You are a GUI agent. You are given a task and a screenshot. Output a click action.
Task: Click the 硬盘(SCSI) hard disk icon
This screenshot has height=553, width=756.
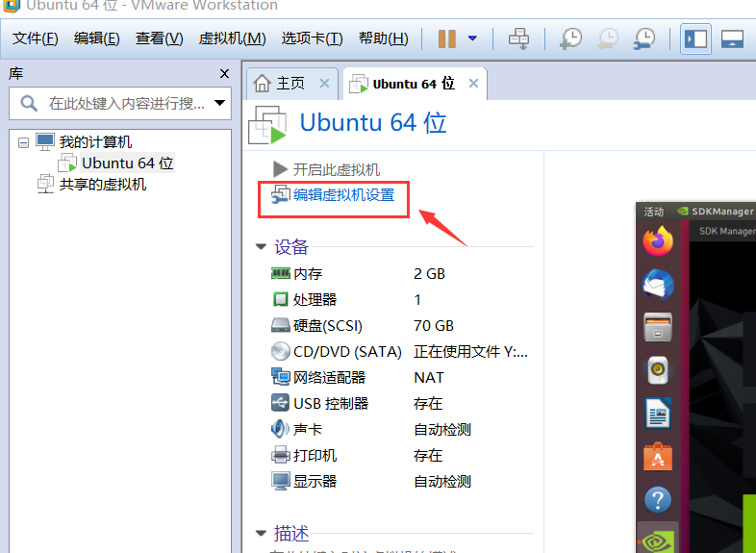pos(280,325)
